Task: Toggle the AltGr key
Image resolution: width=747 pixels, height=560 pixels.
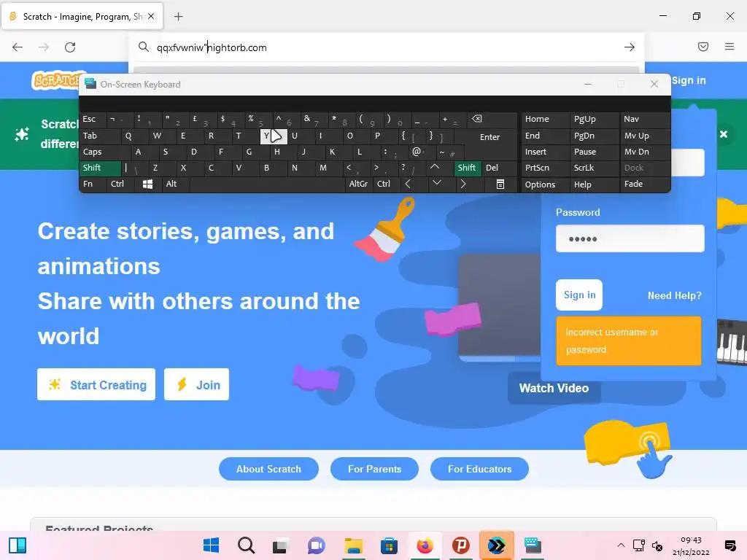Action: 358,184
